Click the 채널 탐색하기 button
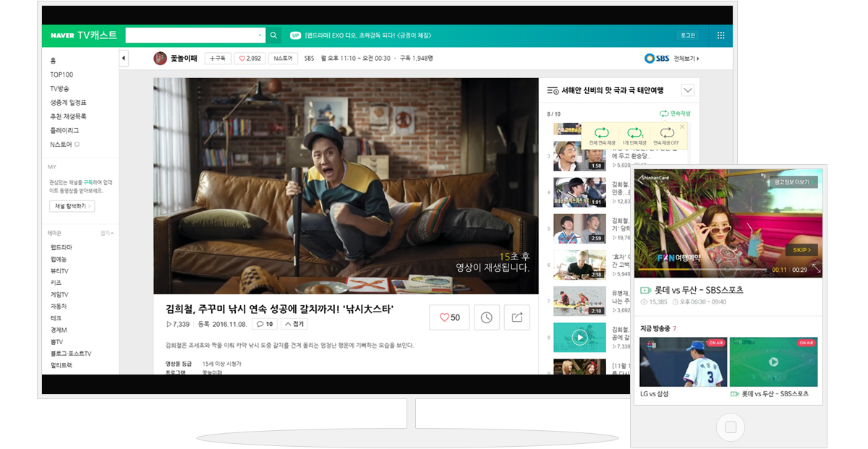 72,206
